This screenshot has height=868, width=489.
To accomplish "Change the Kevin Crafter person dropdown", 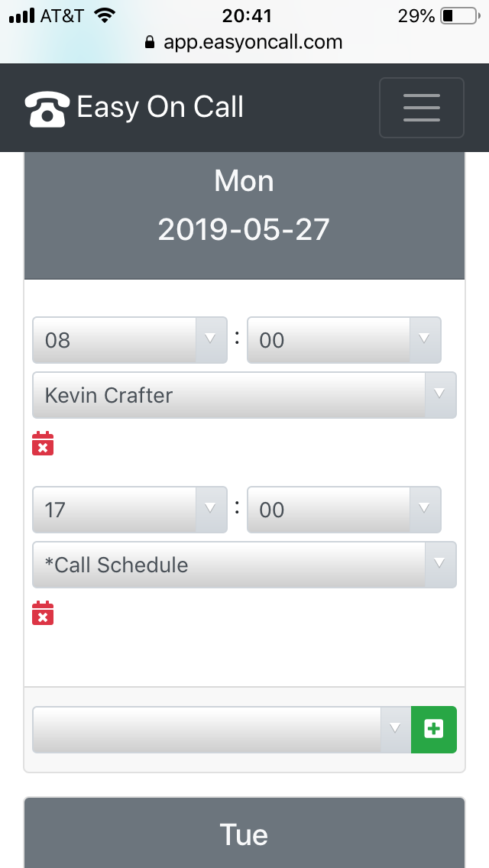I will (244, 395).
